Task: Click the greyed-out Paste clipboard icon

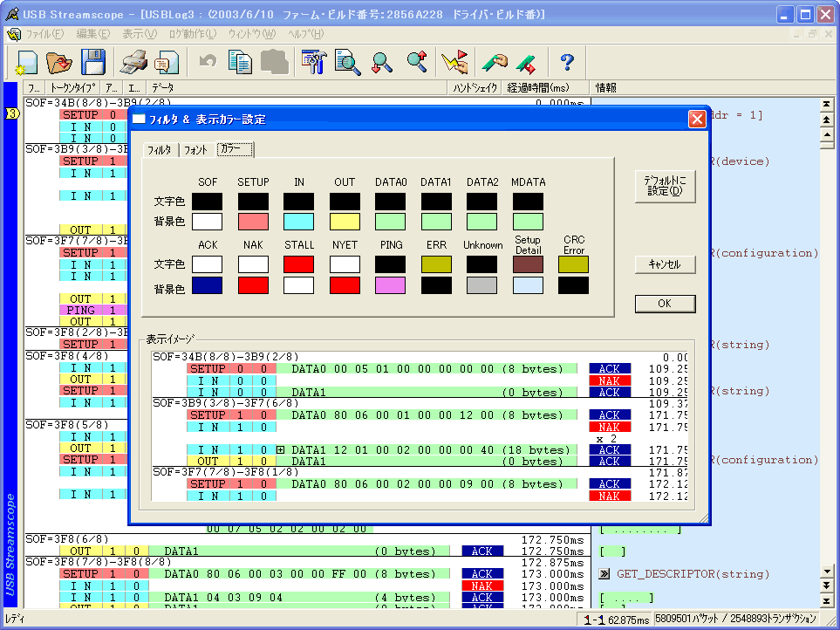Action: click(x=274, y=62)
